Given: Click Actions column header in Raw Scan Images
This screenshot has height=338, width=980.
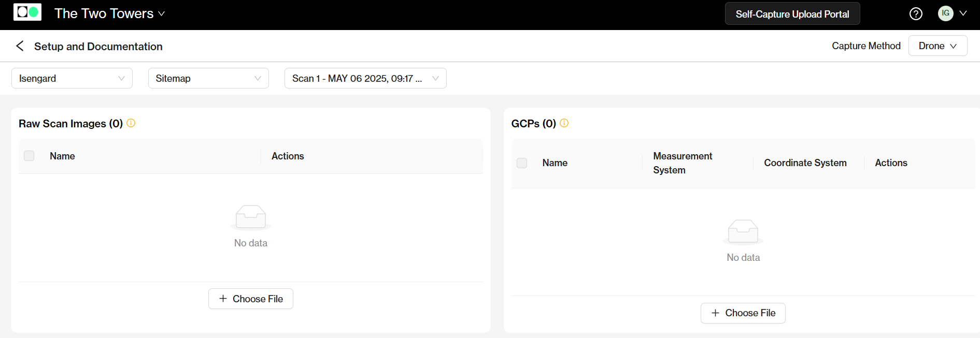Looking at the screenshot, I should click(x=288, y=156).
